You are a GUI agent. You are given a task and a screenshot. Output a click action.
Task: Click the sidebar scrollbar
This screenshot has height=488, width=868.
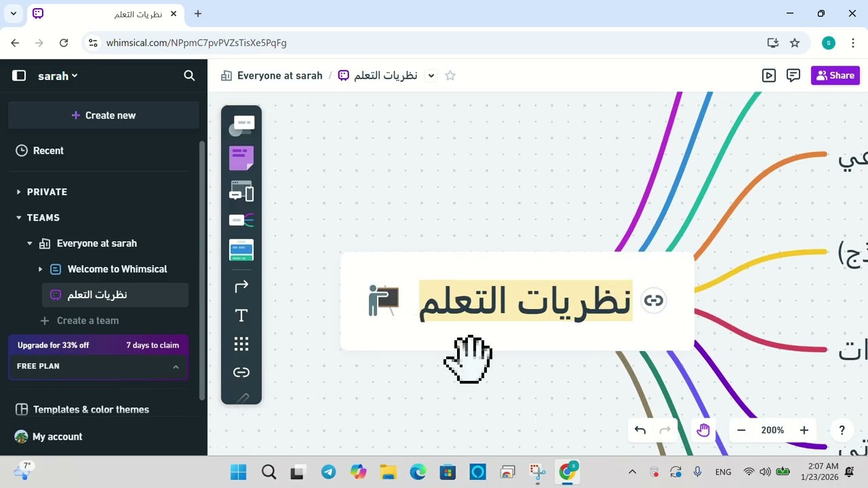pyautogui.click(x=202, y=271)
